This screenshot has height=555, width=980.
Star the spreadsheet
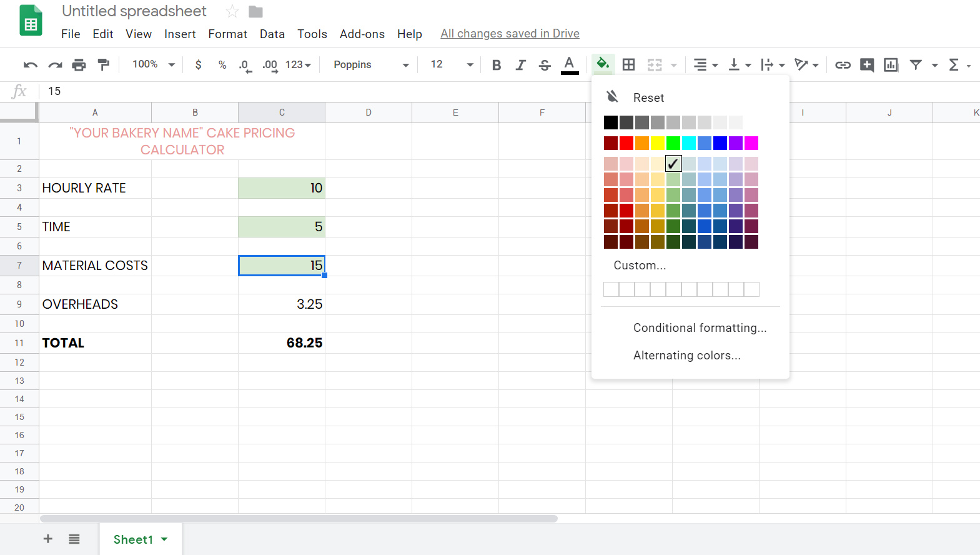(x=232, y=11)
